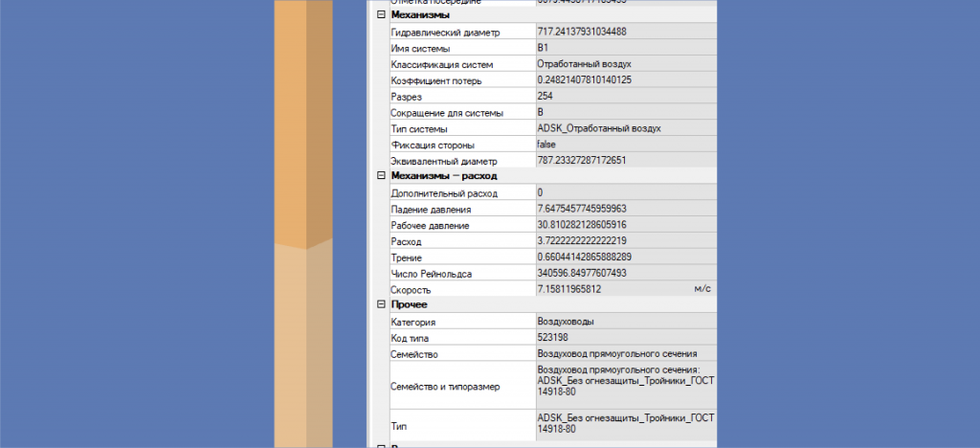Collapse the Механизмы — расход section
This screenshot has width=980, height=448.
click(382, 176)
